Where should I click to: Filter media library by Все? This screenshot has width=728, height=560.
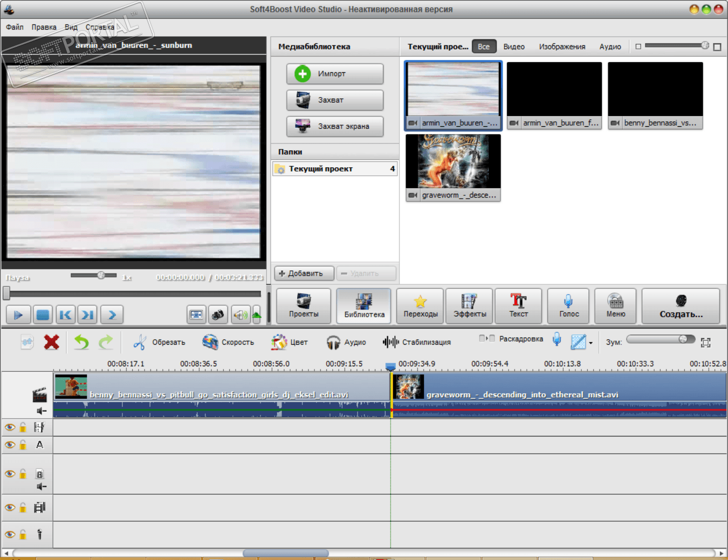pos(484,46)
